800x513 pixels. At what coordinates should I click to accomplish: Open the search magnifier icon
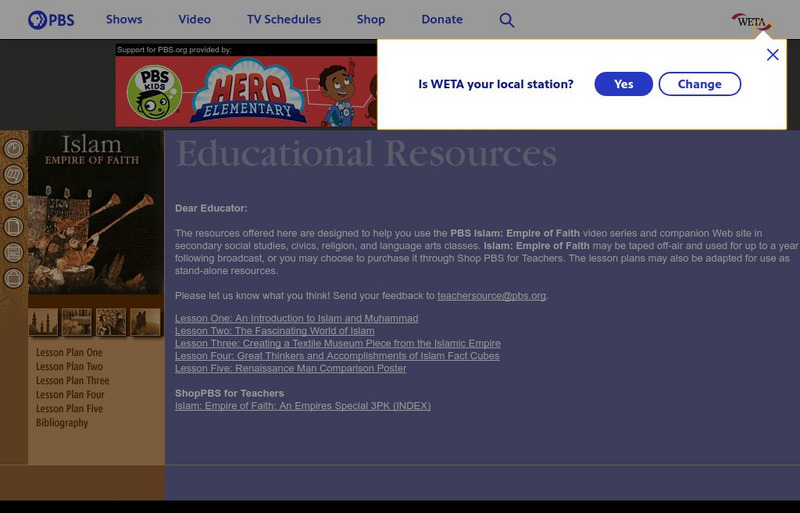tap(507, 20)
